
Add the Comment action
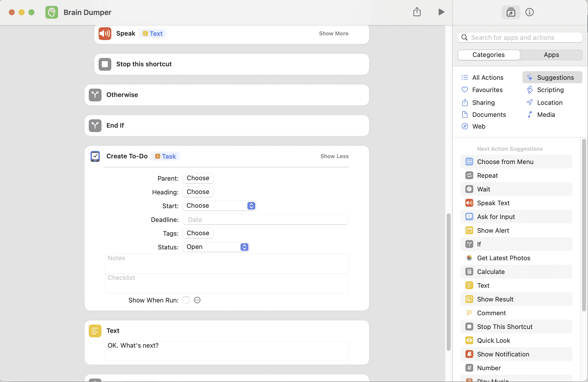point(516,313)
